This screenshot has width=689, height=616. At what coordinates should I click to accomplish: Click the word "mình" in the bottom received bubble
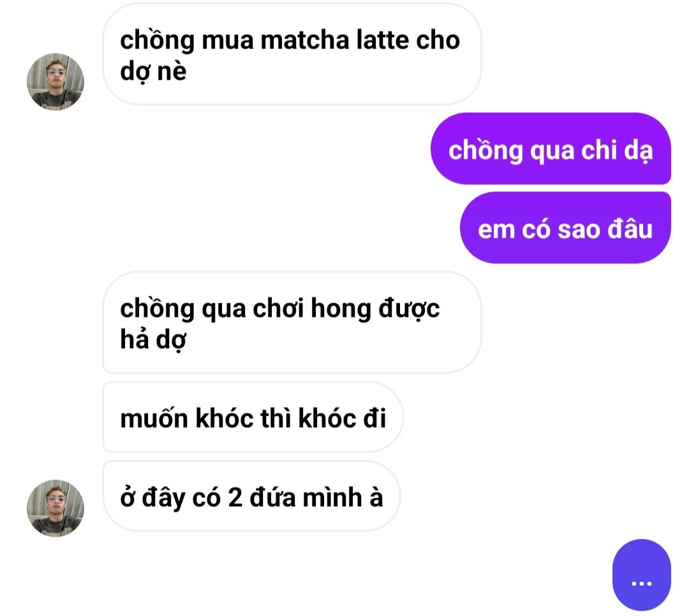pos(332,497)
